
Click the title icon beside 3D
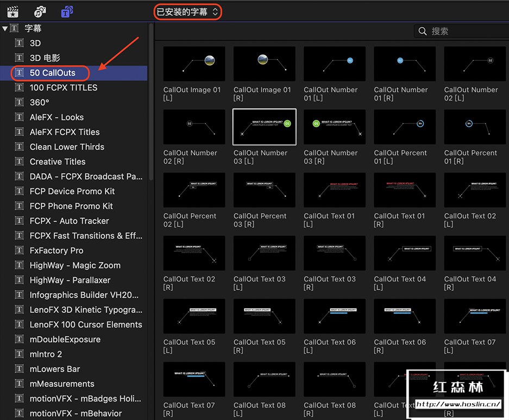19,43
